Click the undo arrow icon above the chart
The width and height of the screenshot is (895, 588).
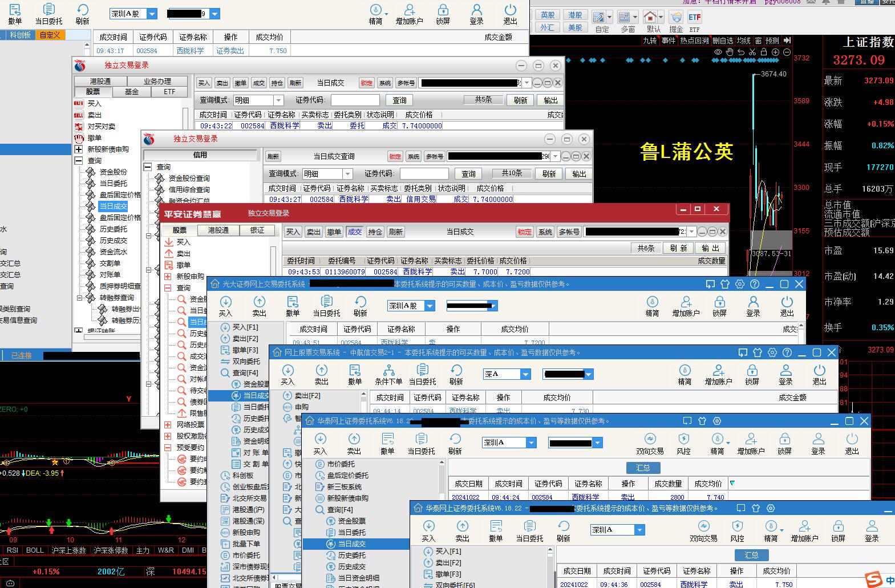(740, 52)
